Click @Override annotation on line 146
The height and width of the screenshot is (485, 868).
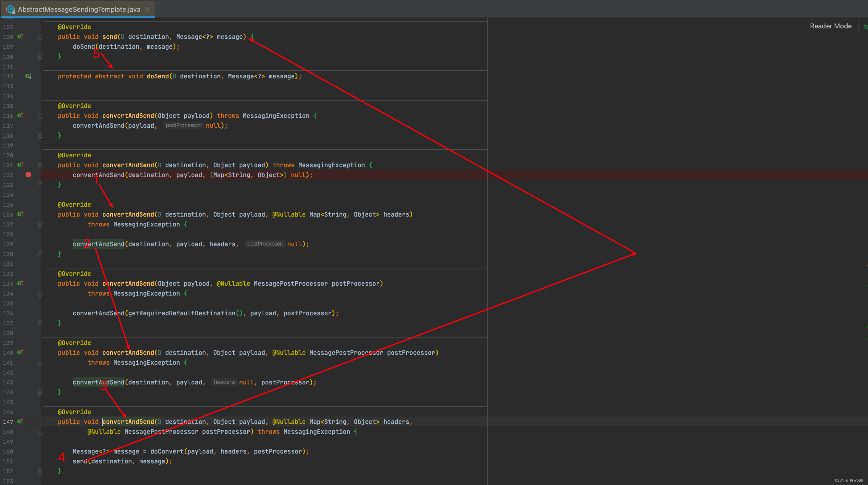pyautogui.click(x=75, y=412)
